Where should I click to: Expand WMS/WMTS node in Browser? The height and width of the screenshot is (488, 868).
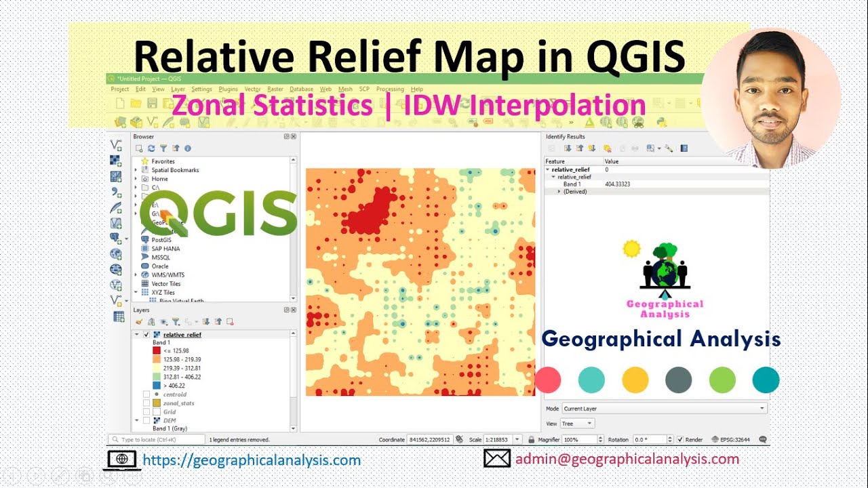pos(136,274)
